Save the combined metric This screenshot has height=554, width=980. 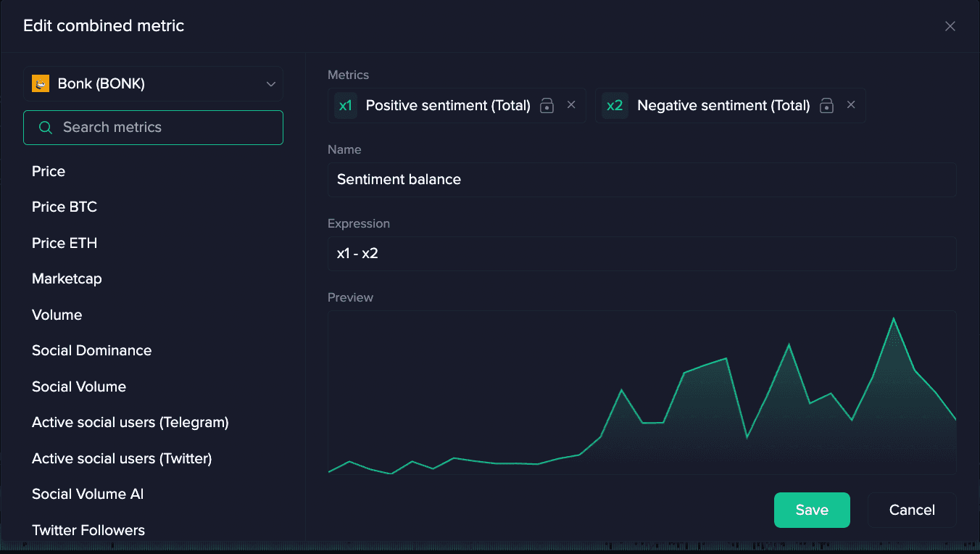pyautogui.click(x=811, y=510)
